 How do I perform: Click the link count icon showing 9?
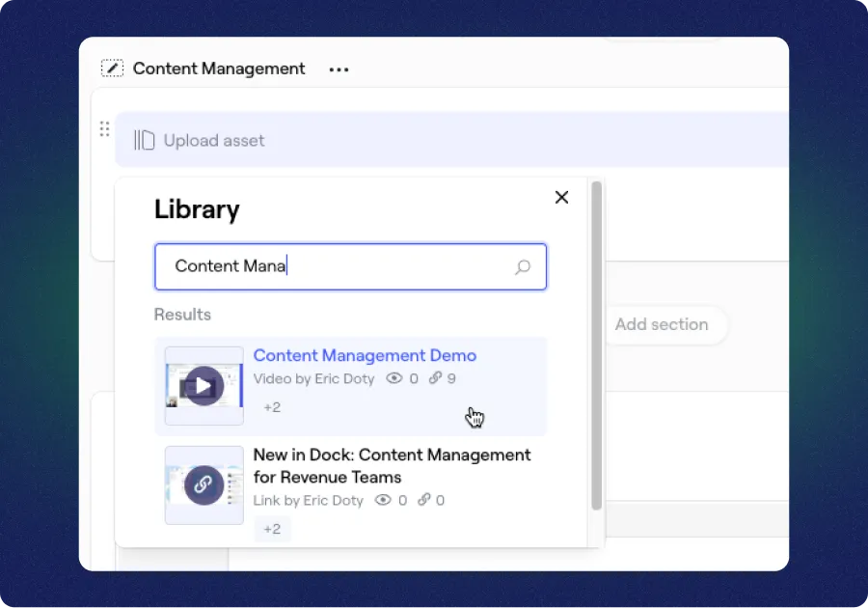tap(435, 378)
